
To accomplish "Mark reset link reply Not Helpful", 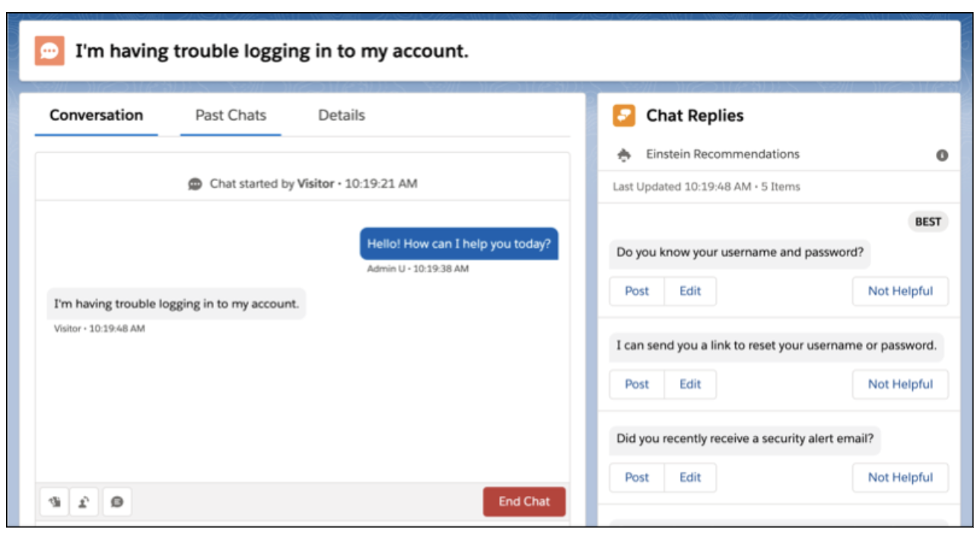I will (900, 384).
